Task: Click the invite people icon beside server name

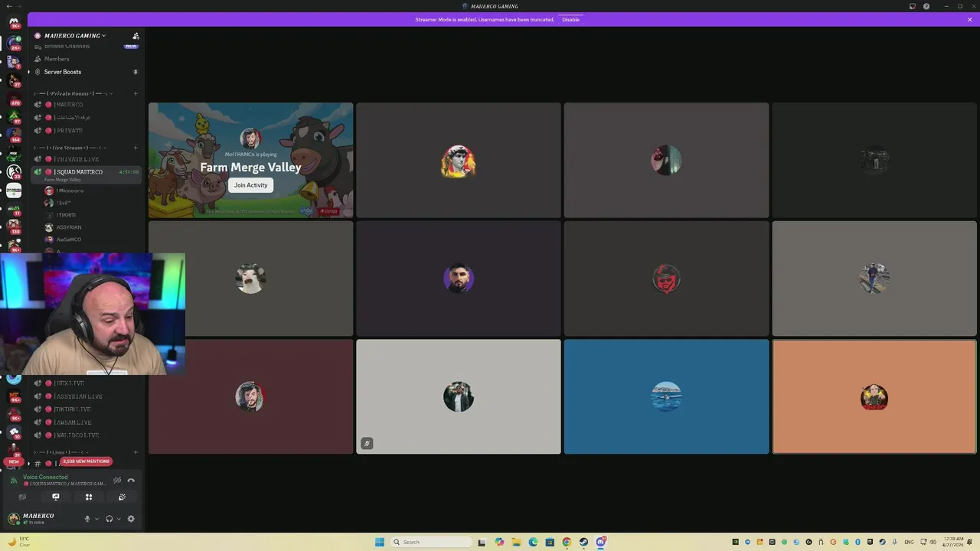Action: 136,36
